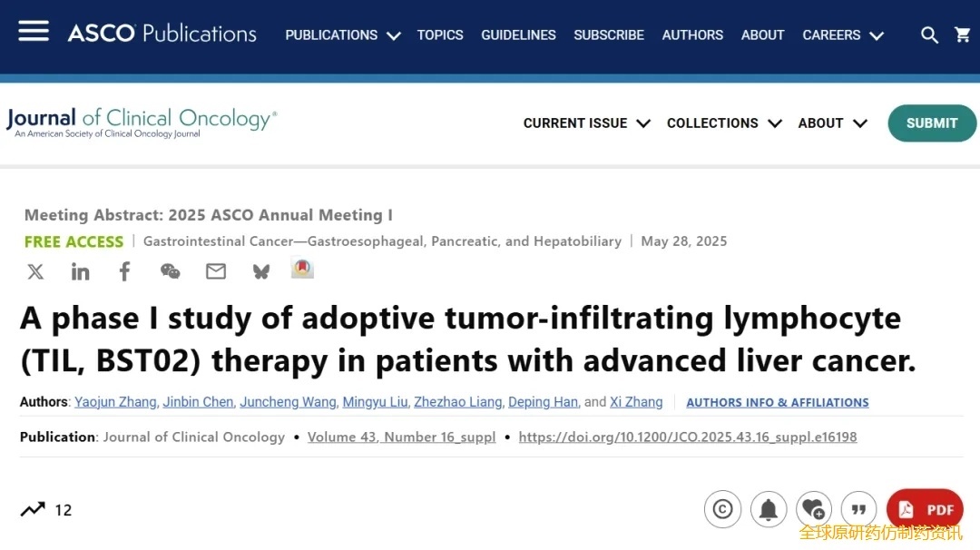Image resolution: width=980 pixels, height=550 pixels.
Task: Click the search magnifier icon
Action: (929, 34)
